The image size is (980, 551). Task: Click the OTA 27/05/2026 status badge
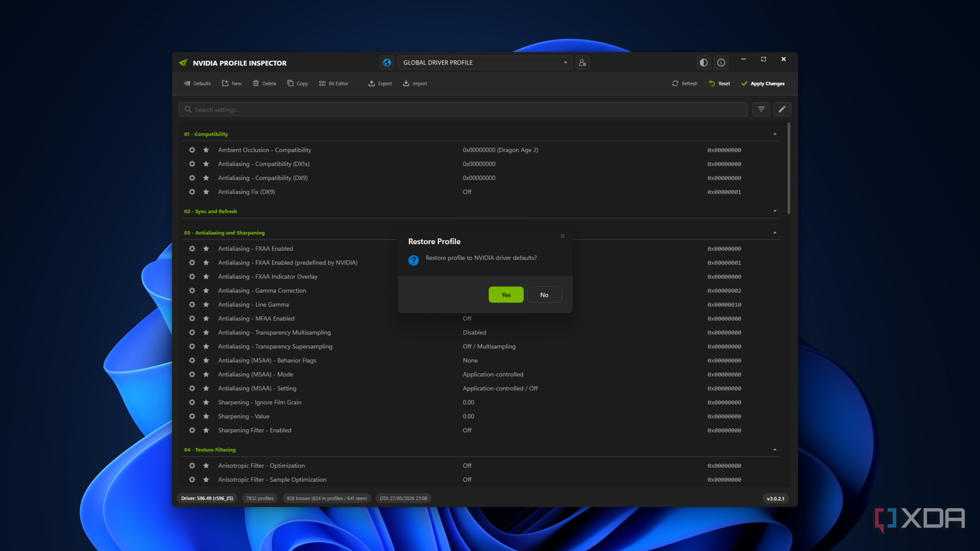pos(403,498)
